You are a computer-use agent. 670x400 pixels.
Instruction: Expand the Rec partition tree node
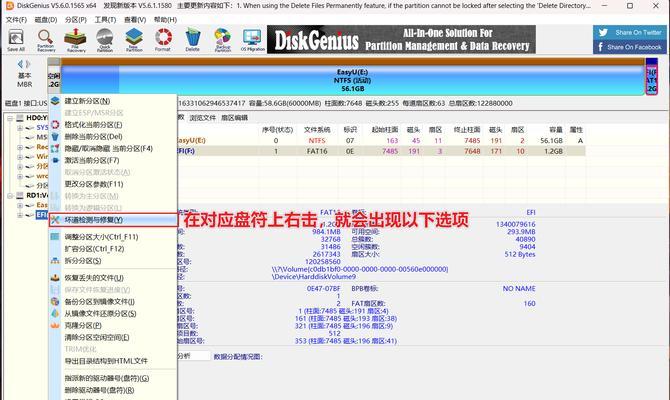[x=20, y=147]
